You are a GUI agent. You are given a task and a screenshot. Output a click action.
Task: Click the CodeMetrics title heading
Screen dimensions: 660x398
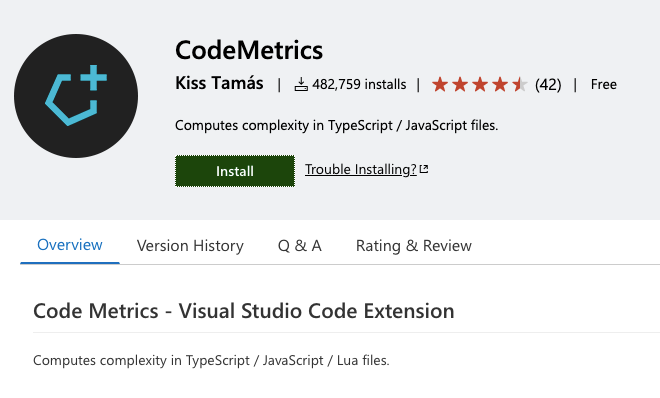(x=249, y=50)
